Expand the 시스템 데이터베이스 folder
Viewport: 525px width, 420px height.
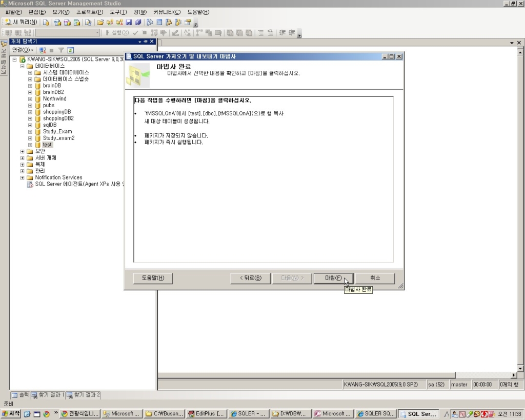tap(30, 73)
